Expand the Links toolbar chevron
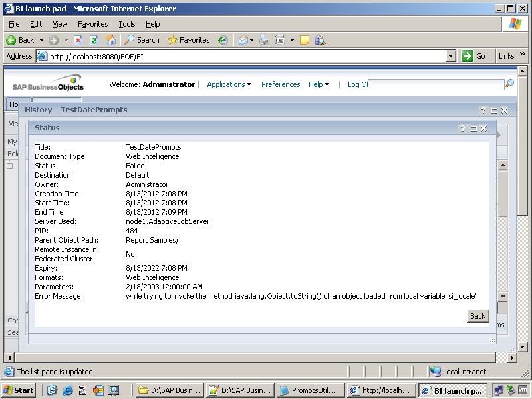The width and height of the screenshot is (532, 399). click(523, 54)
